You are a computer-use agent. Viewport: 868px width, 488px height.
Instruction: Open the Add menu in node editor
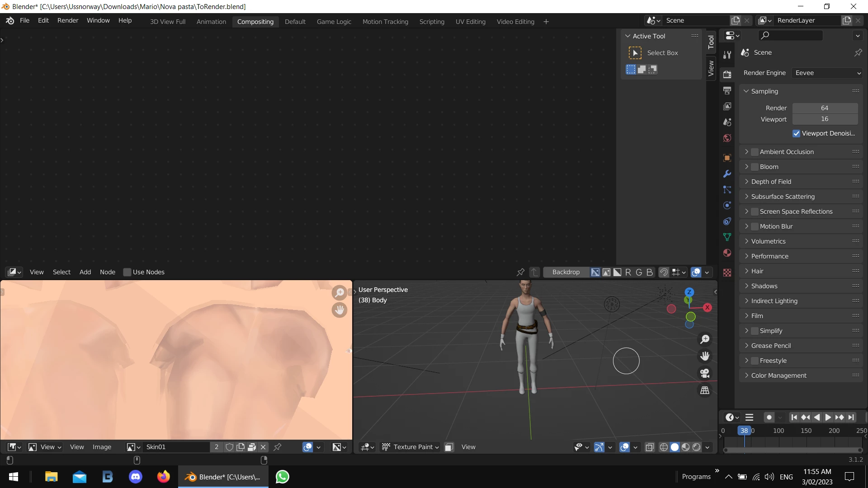(85, 272)
